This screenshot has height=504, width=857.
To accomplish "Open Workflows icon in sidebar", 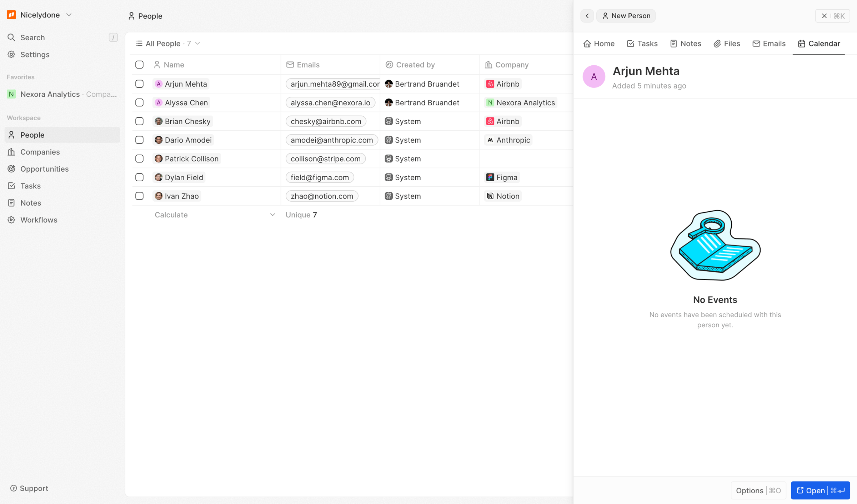I will 11,220.
